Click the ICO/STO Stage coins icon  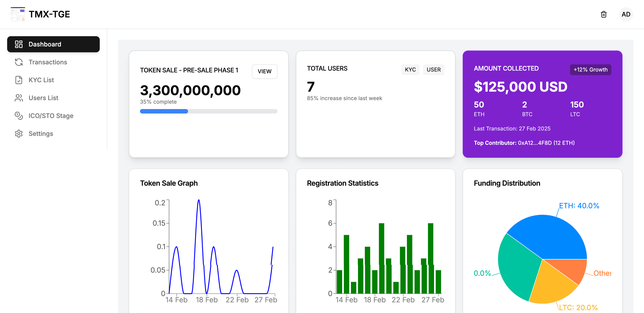(x=19, y=116)
